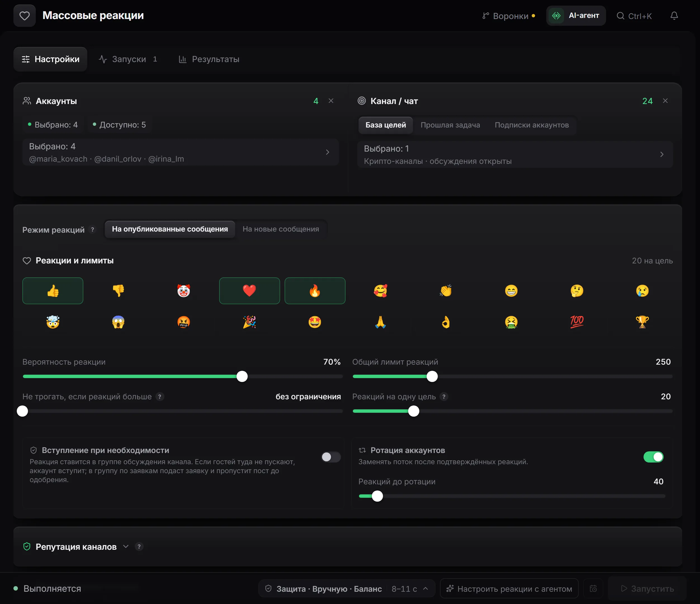Viewport: 700px width, 604px height.
Task: Click the heart logo icon beside Массовые реакции
Action: pos(24,16)
